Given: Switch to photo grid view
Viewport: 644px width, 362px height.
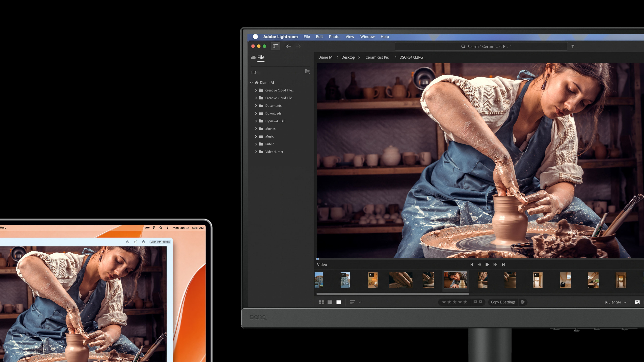Looking at the screenshot, I should click(321, 302).
